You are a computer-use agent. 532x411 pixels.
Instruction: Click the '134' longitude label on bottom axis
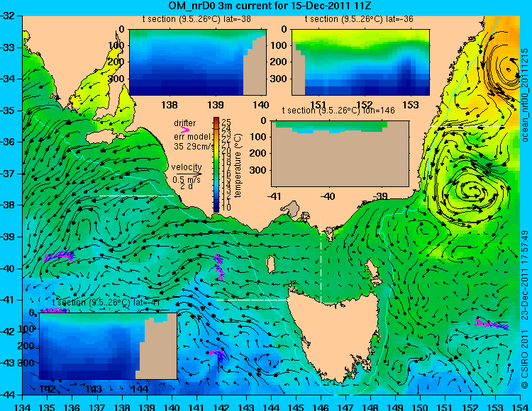tap(23, 407)
